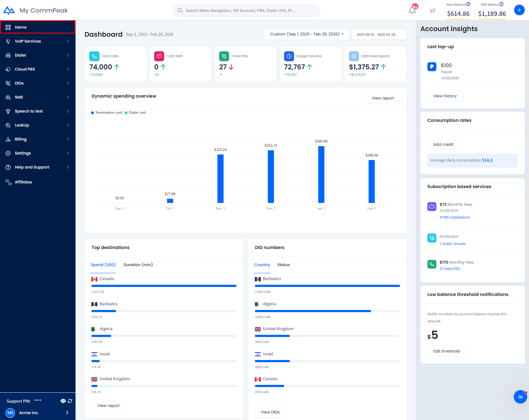The image size is (529, 420).
Task: Click the Speech to text microphone icon
Action: 8,111
